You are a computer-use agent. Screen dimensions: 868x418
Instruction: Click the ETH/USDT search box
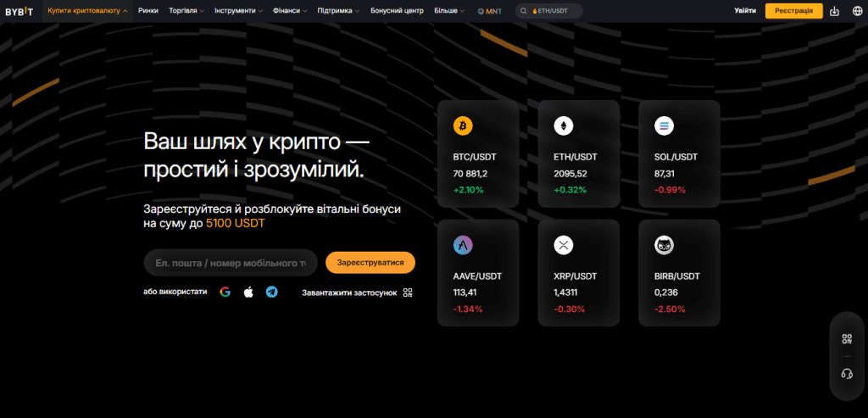[x=549, y=11]
